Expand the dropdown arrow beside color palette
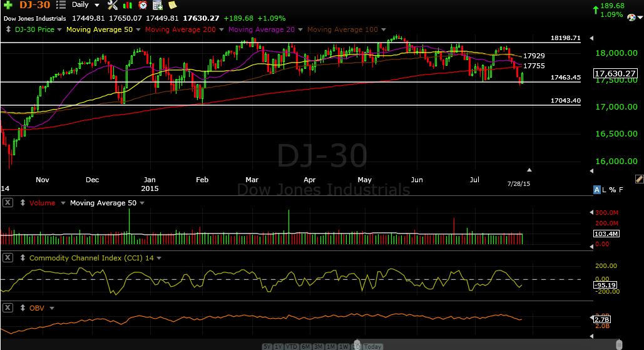Viewport: 644px width, 350px height. [640, 18]
